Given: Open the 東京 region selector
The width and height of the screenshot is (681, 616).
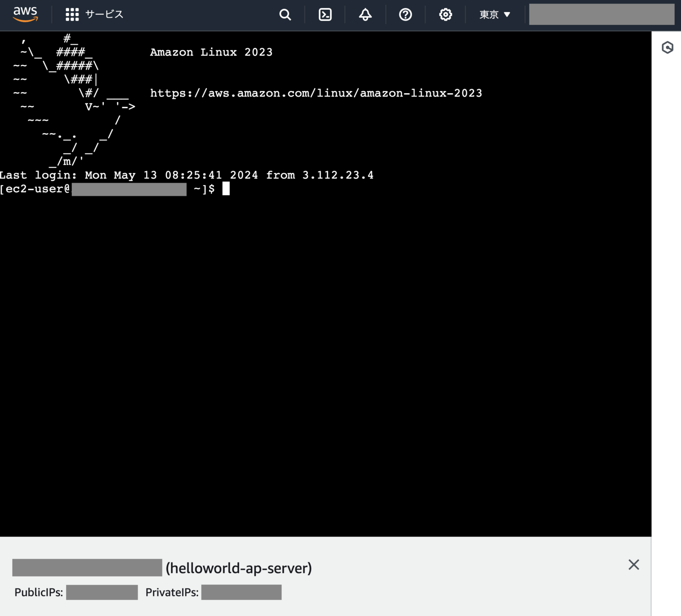Looking at the screenshot, I should point(489,15).
